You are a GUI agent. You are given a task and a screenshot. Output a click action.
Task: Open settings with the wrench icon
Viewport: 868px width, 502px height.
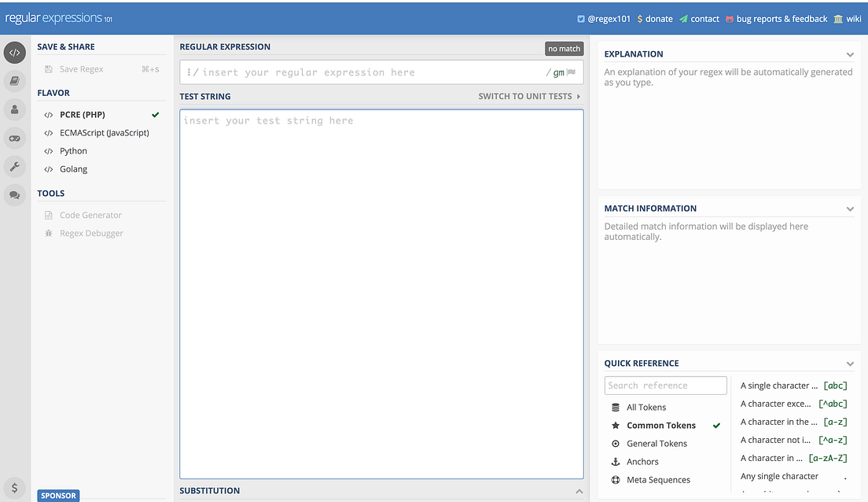coord(14,166)
